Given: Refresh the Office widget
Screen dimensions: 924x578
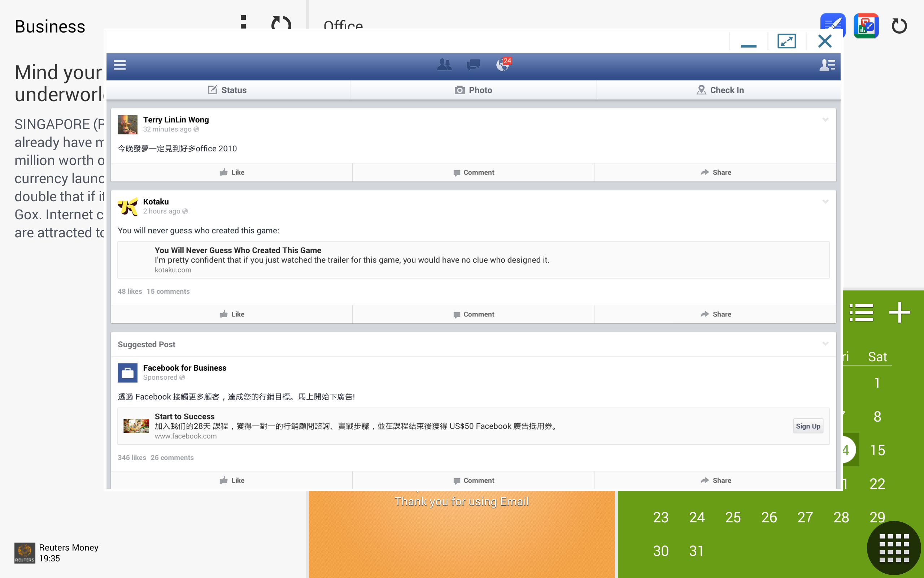Looking at the screenshot, I should click(x=899, y=26).
